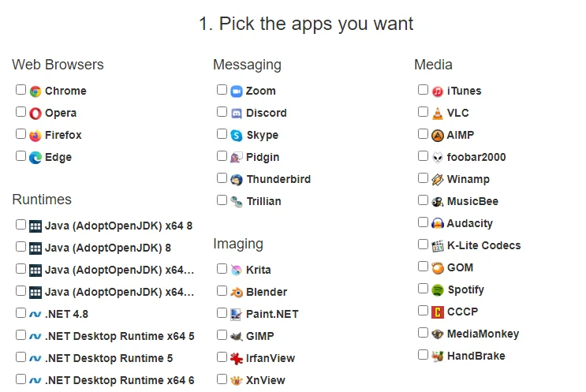The image size is (586, 392).
Task: Select the GIMP checkbox
Action: pos(222,335)
